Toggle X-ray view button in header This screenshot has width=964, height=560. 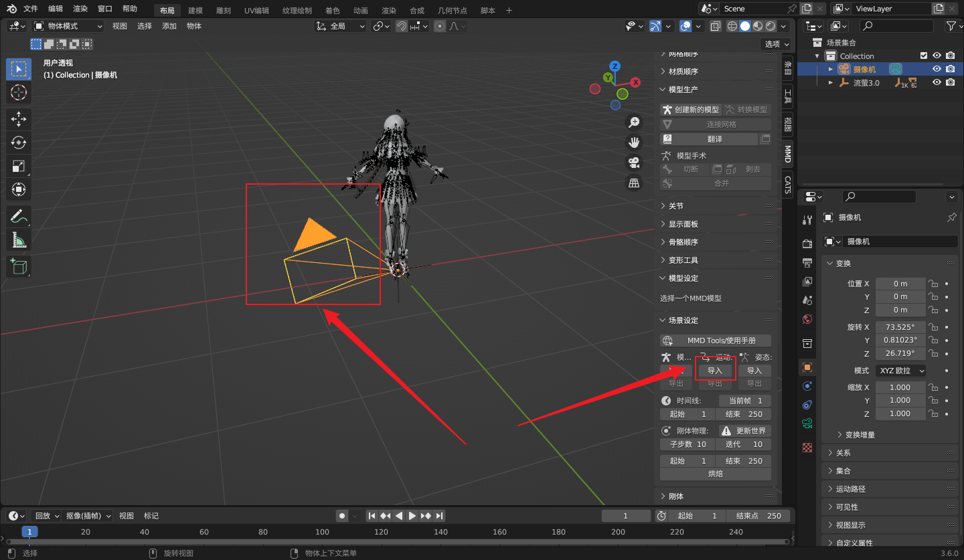715,26
